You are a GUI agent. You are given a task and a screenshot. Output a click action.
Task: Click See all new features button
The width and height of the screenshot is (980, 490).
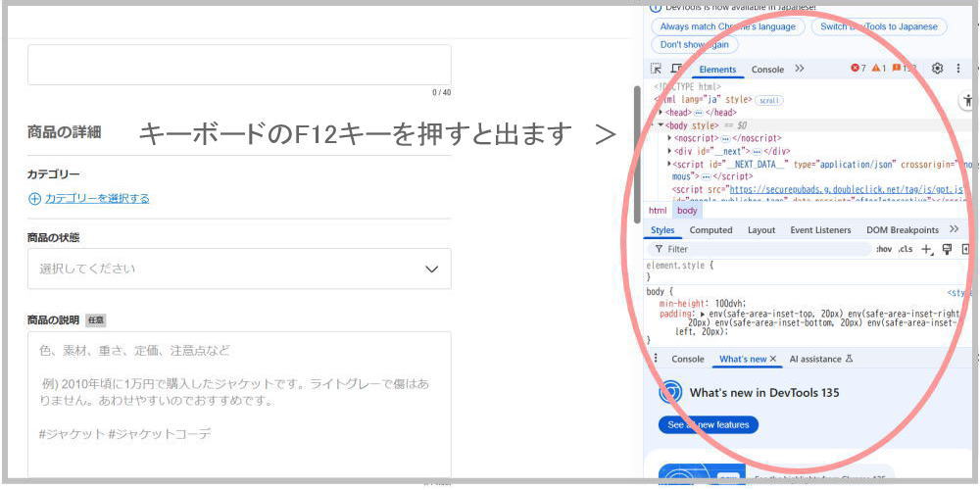(x=709, y=425)
